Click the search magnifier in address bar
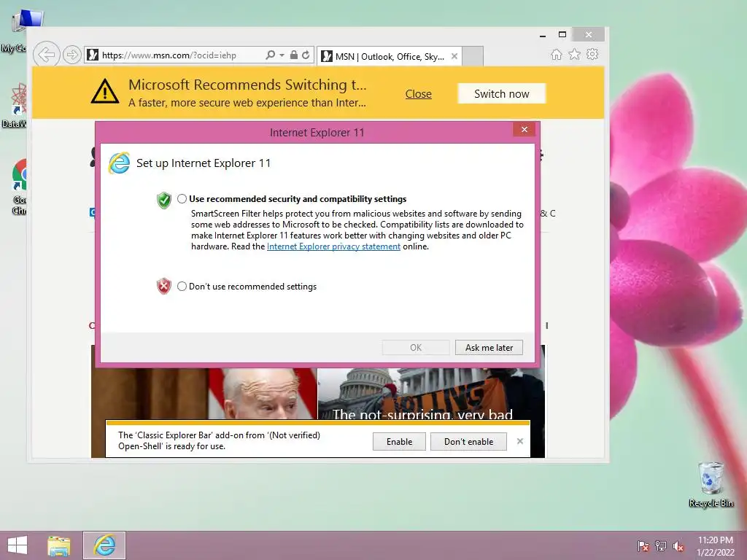747x560 pixels. [x=270, y=55]
